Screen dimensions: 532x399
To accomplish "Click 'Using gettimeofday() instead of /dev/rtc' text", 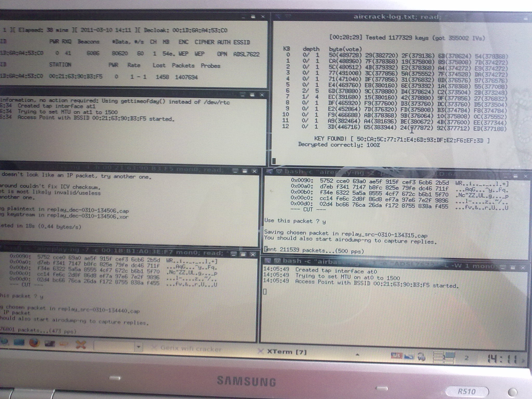I will click(166, 102).
